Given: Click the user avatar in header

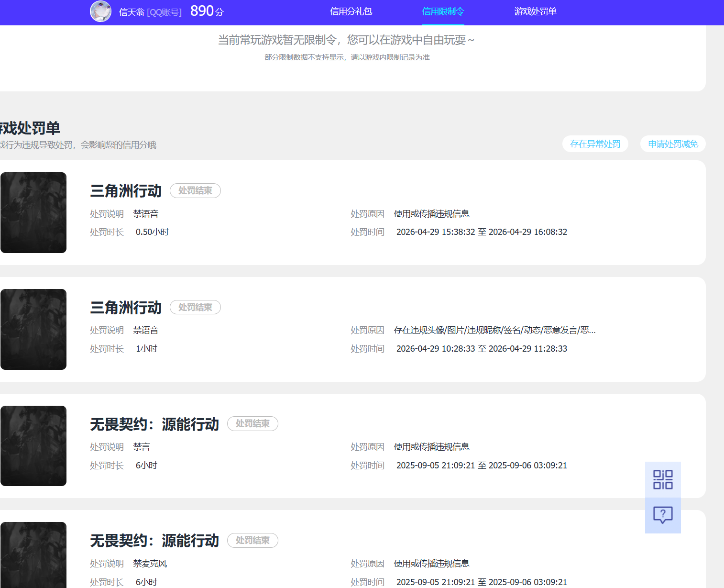Looking at the screenshot, I should pos(101,11).
